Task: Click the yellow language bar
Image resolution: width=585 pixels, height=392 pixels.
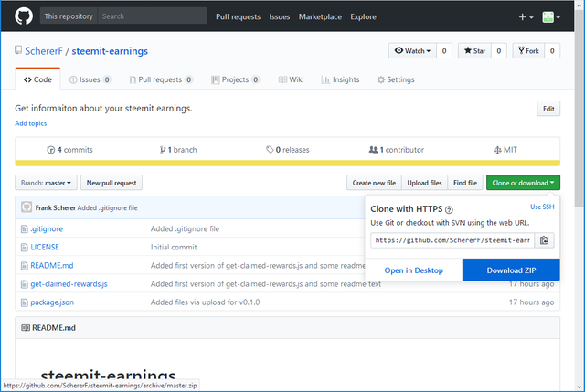Action: pos(288,163)
